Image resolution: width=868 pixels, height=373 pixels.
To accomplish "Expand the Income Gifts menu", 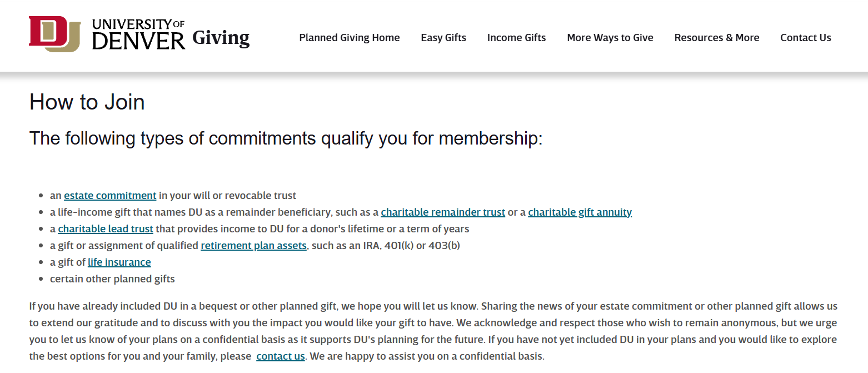I will [x=516, y=38].
